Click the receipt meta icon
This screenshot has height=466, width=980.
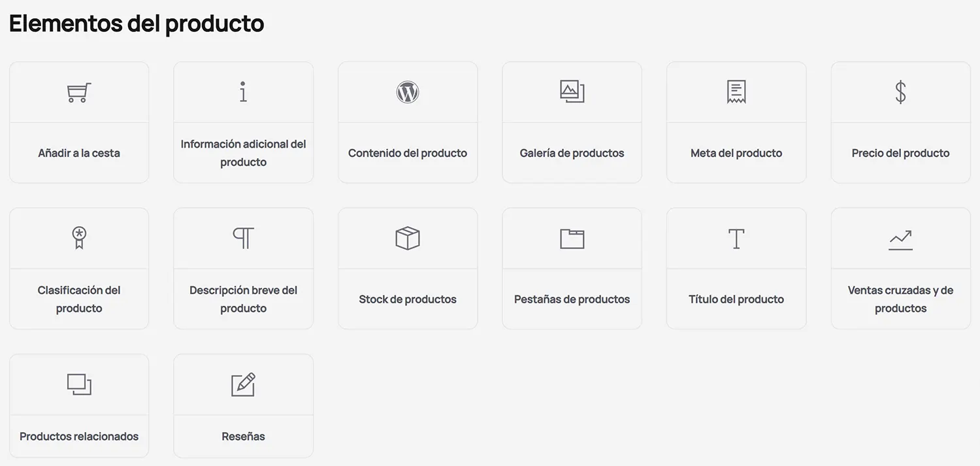(736, 92)
